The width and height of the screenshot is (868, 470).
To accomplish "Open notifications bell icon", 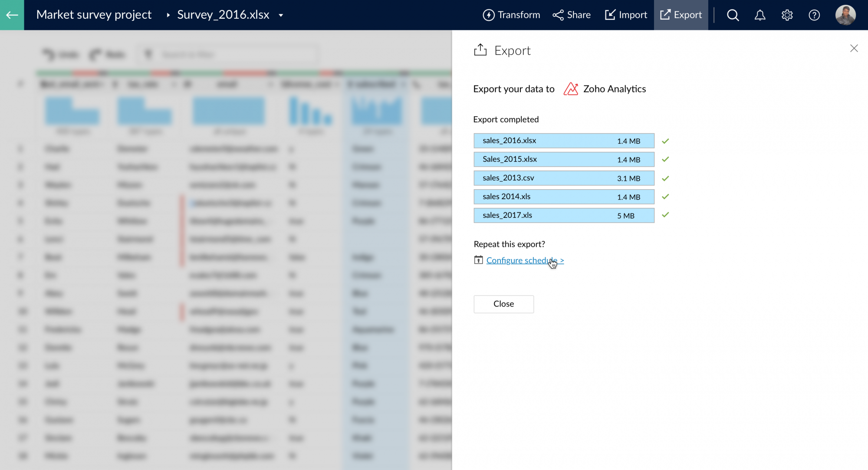I will (x=759, y=15).
